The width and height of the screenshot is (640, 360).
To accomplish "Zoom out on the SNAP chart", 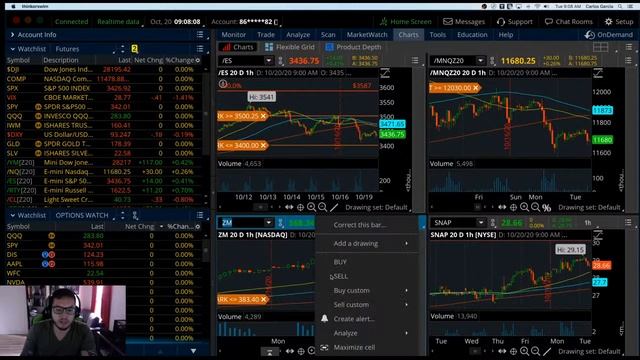I will click(x=536, y=351).
